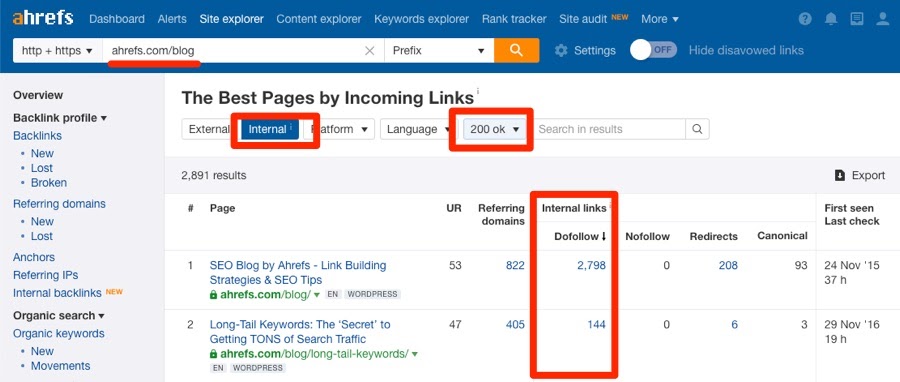Open the More menu in top navigation
This screenshot has height=382, width=900.
[660, 19]
